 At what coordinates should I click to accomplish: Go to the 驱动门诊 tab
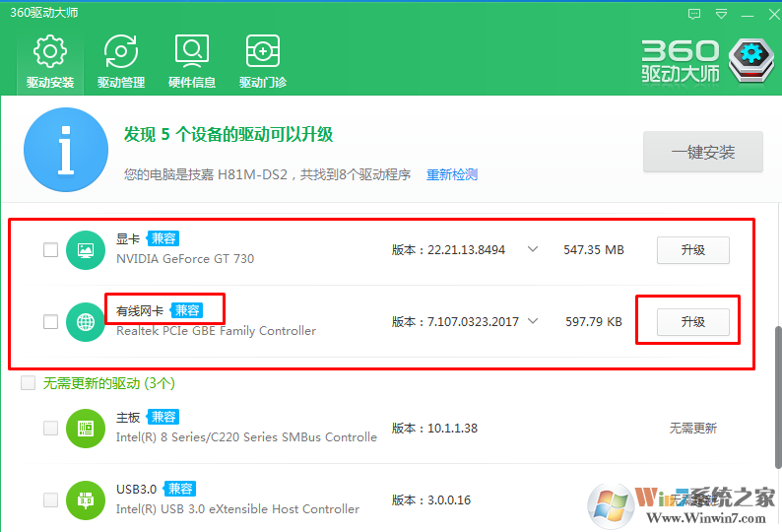pyautogui.click(x=263, y=60)
